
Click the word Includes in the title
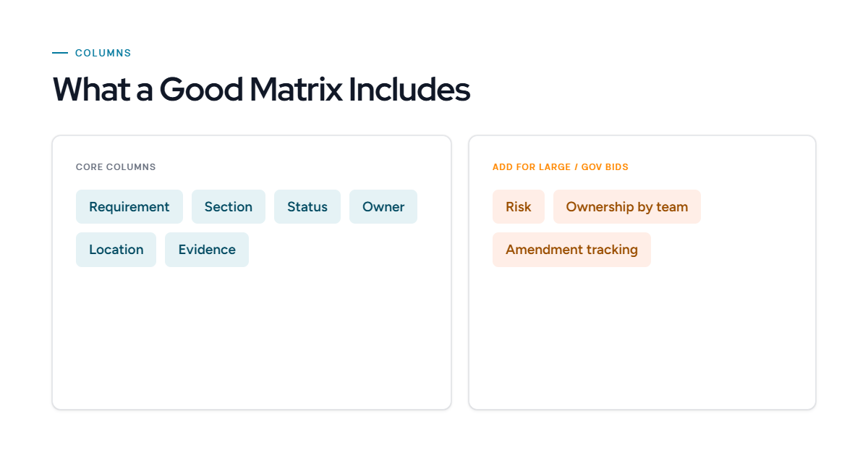coord(409,90)
